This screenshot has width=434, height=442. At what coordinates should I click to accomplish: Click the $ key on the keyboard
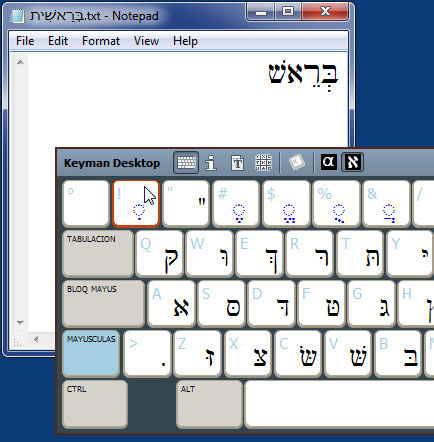coord(286,204)
